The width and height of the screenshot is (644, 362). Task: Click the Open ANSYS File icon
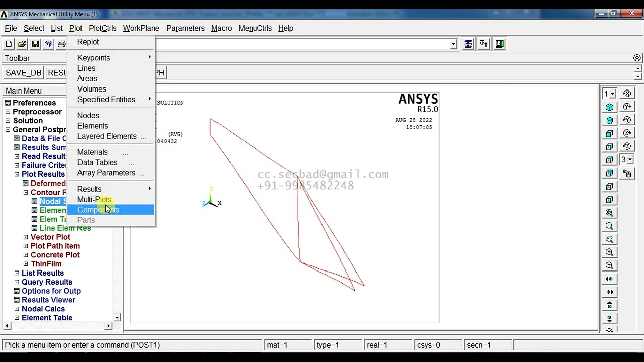[x=22, y=44]
